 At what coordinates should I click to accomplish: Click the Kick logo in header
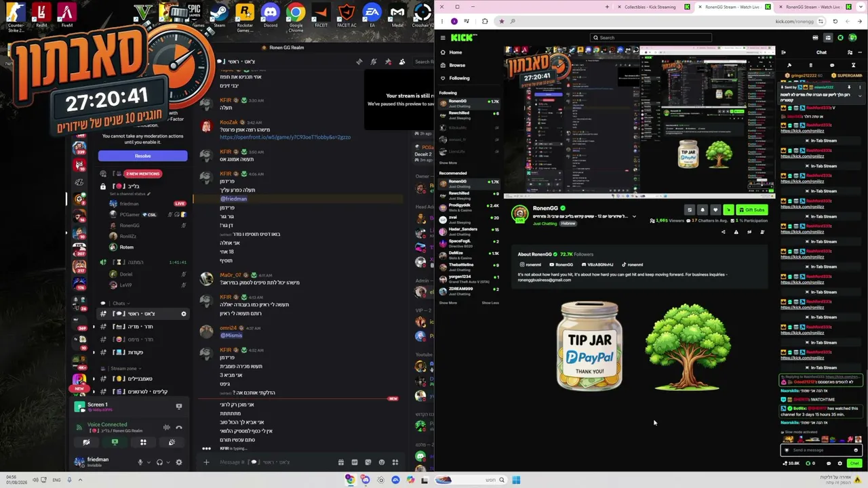465,38
